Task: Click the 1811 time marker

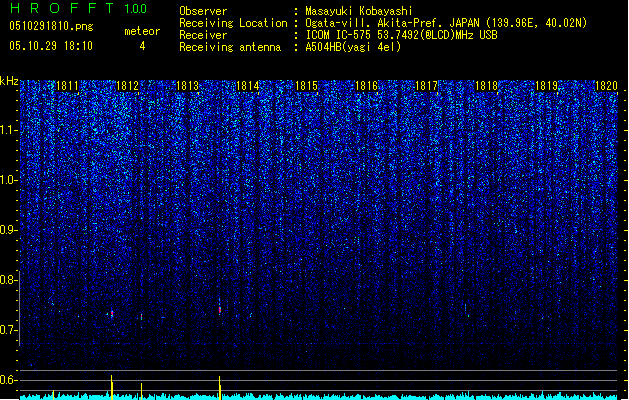Action: coord(67,86)
